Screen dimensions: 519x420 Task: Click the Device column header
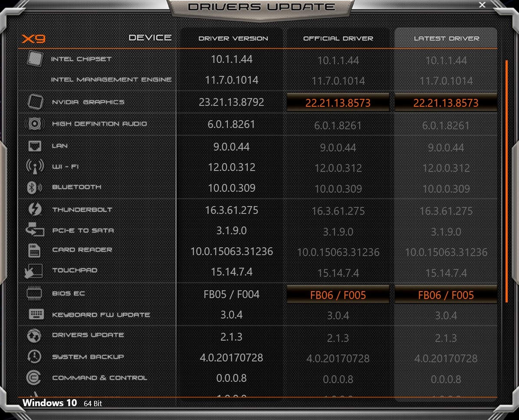coord(150,38)
